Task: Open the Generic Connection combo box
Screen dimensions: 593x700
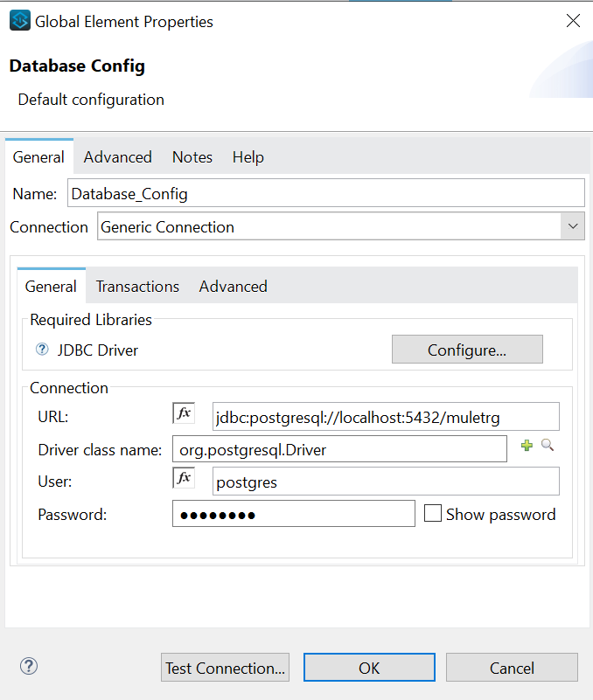Action: pyautogui.click(x=332, y=225)
